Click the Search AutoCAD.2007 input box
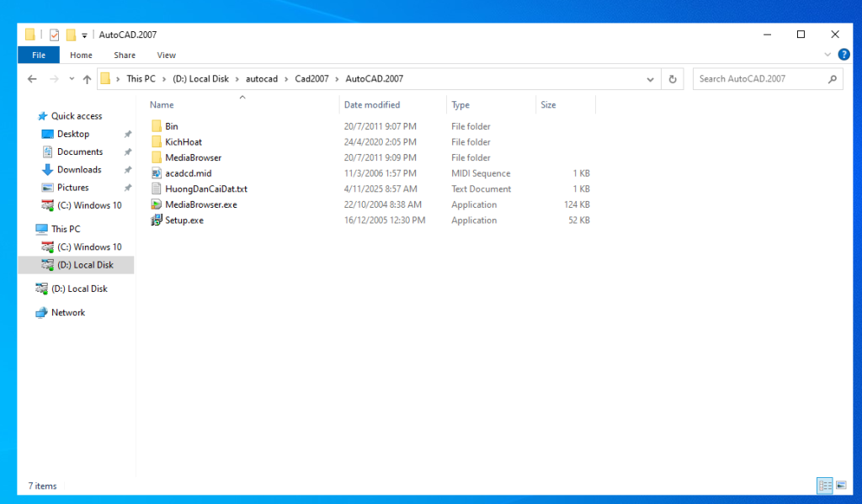Screen dimensions: 862x504 (760, 79)
